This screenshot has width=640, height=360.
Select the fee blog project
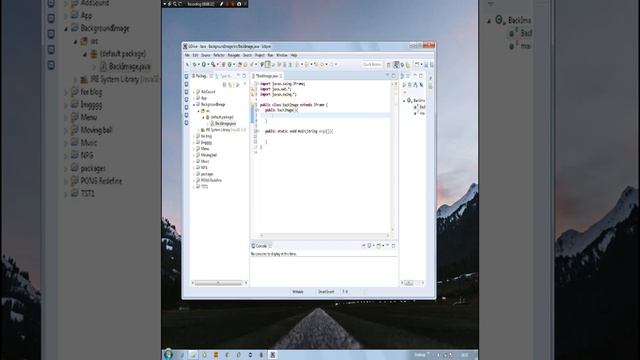click(206, 136)
